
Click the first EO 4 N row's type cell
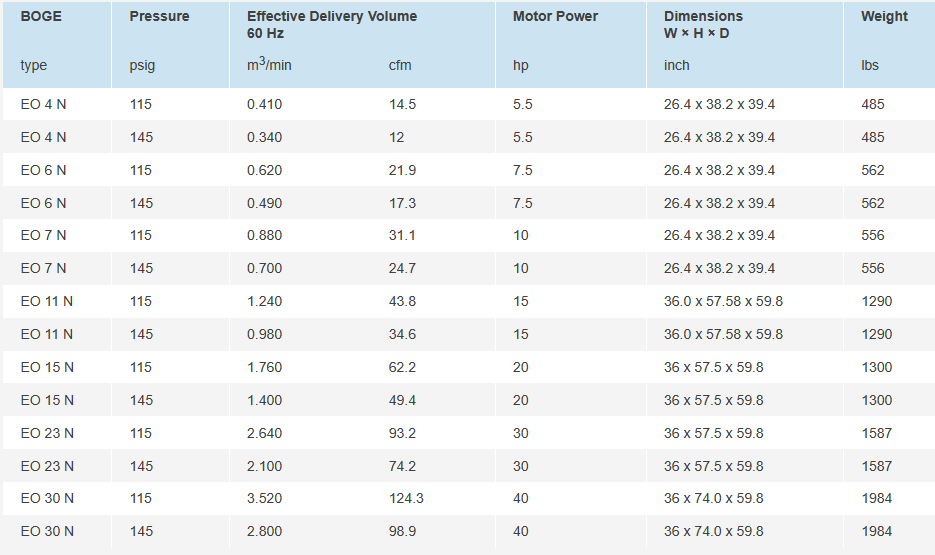[x=43, y=104]
